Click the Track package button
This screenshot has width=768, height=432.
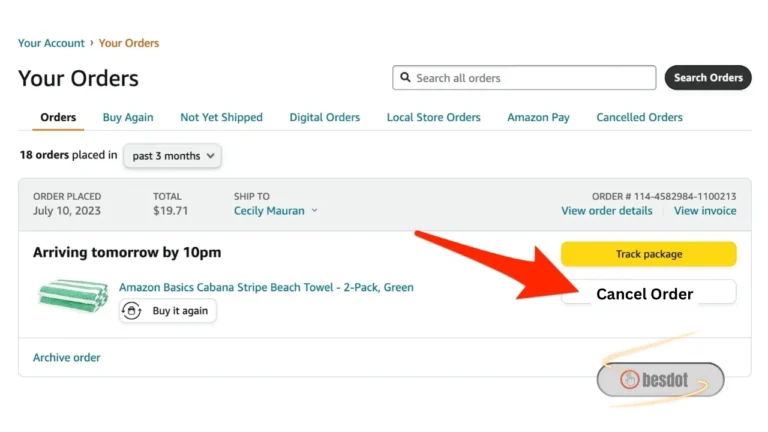[x=648, y=254]
